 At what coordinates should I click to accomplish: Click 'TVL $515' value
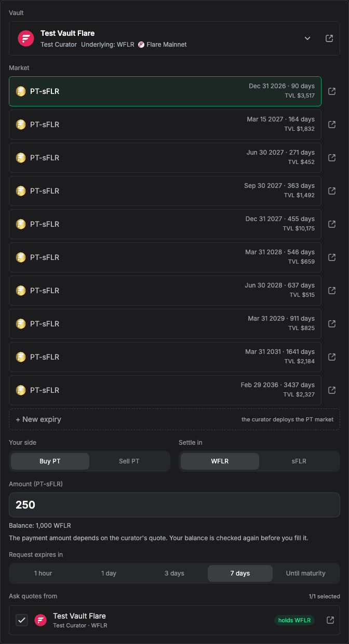pos(302,295)
